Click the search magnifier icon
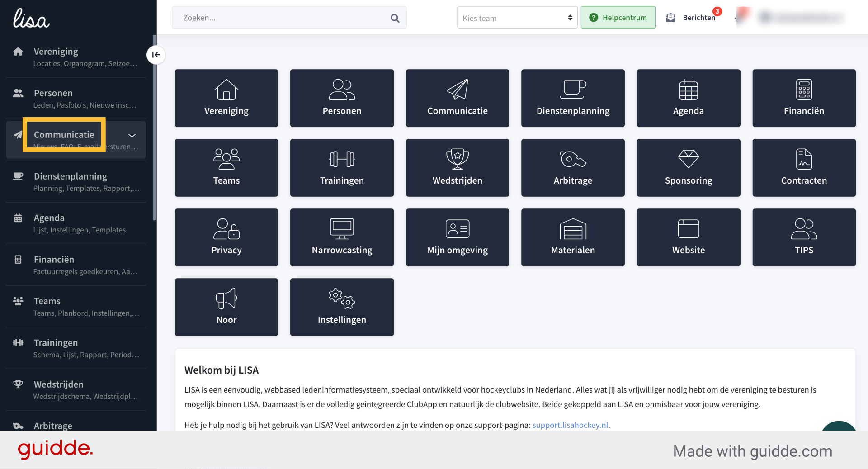The height and width of the screenshot is (469, 868). [395, 18]
